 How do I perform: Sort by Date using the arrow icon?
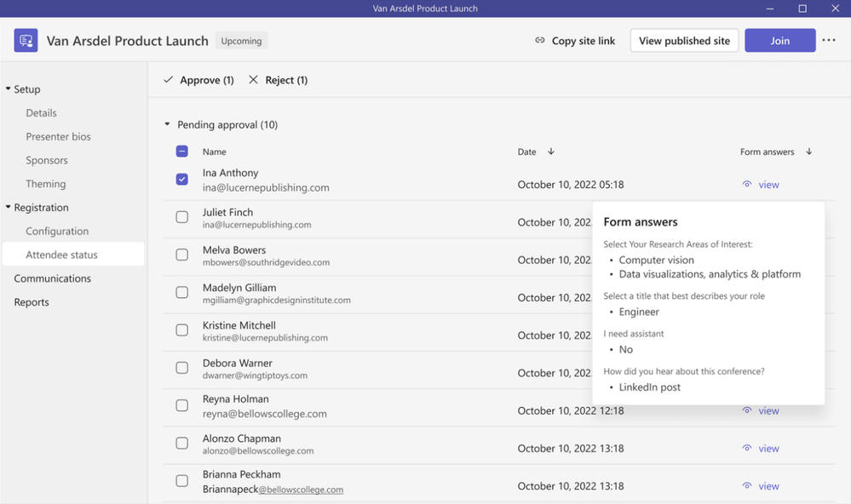(551, 152)
